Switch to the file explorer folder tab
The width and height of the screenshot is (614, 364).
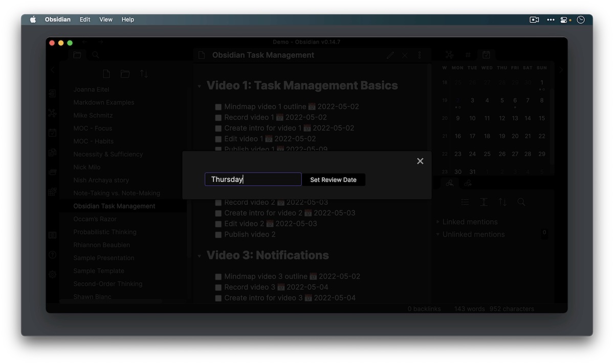[x=77, y=55]
